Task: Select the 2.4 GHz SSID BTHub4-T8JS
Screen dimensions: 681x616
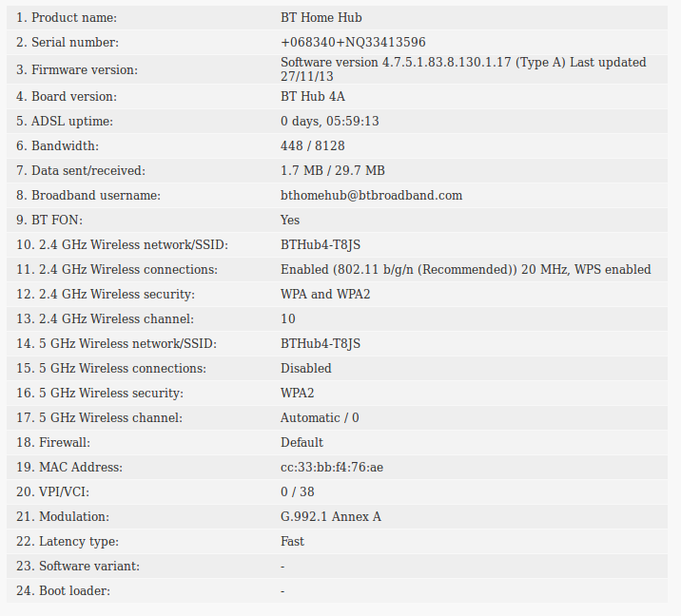Action: click(321, 245)
